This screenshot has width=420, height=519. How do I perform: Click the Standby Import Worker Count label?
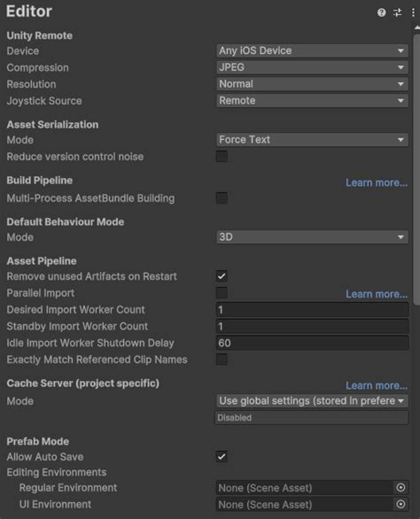click(77, 326)
